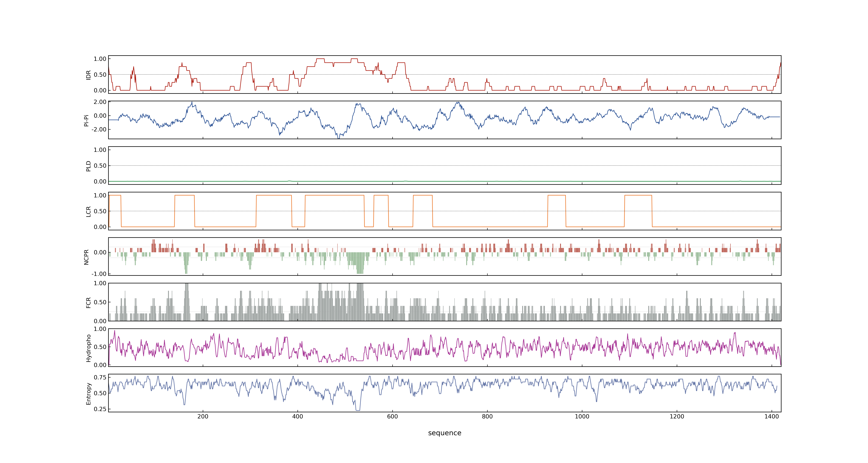Click the x-axis tick label 400
The width and height of the screenshot is (868, 463).
point(297,416)
